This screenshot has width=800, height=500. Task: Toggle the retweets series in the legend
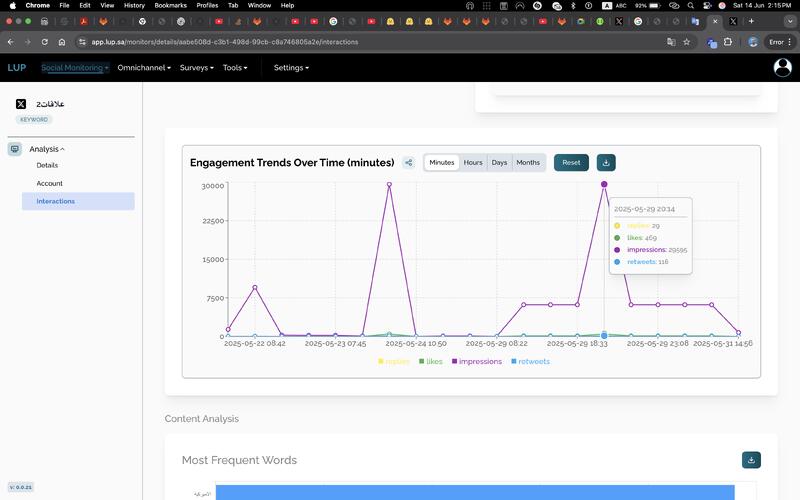click(531, 361)
